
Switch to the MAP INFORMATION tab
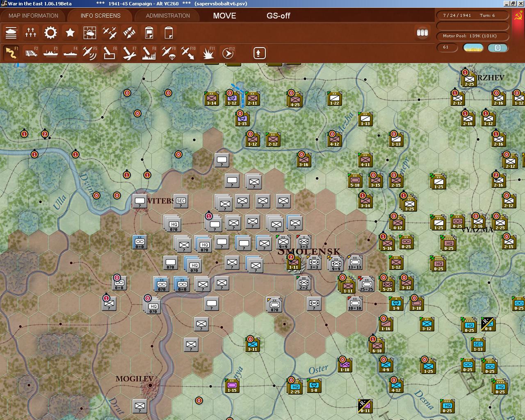point(33,16)
